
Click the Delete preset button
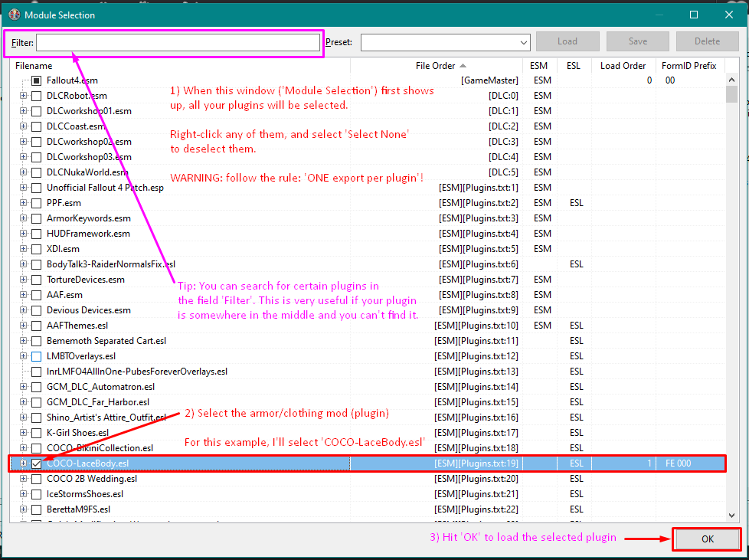coord(708,41)
